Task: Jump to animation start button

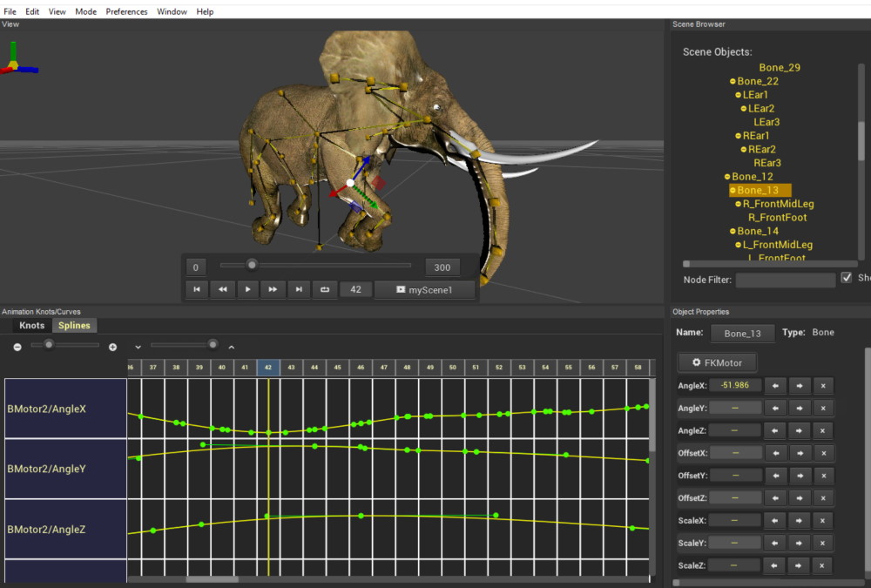Action: click(x=197, y=289)
